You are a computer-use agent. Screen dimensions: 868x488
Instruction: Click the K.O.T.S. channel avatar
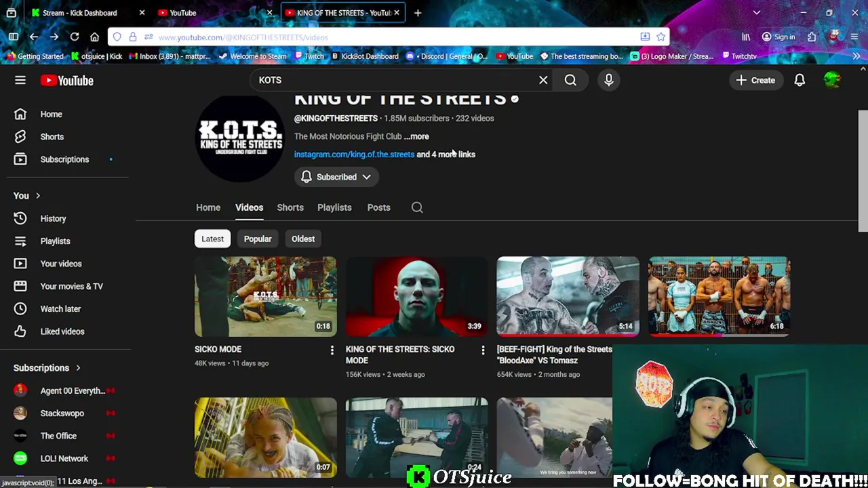[x=240, y=139]
